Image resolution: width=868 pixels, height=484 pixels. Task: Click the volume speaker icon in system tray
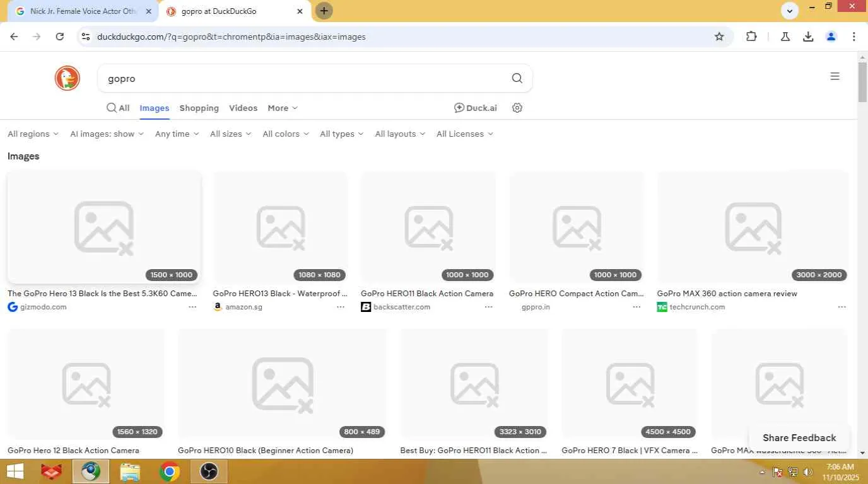[808, 472]
